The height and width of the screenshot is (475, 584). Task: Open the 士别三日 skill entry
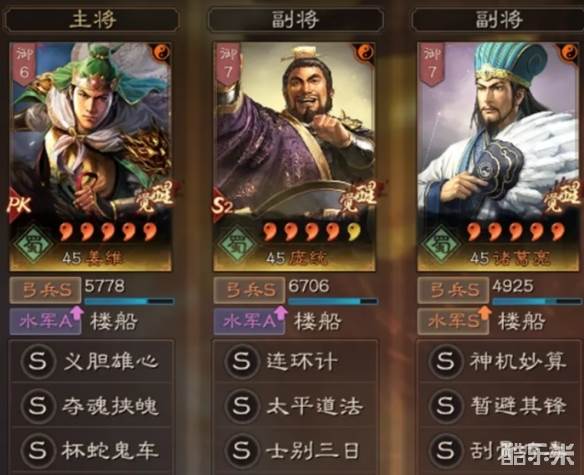coord(296,450)
